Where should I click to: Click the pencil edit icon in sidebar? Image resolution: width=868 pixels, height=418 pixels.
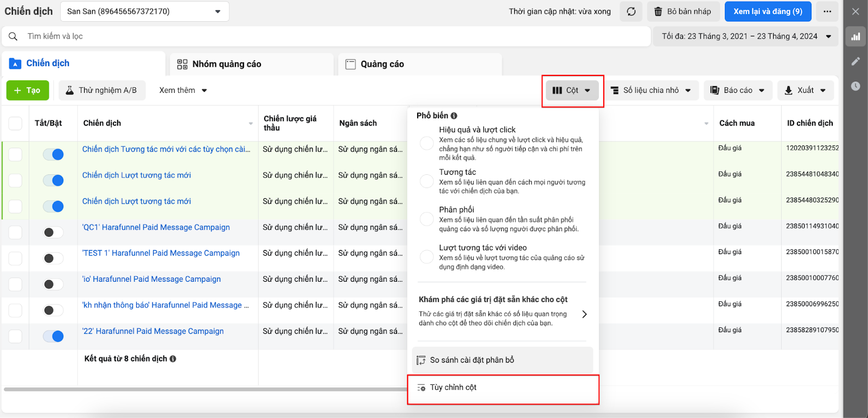coord(856,61)
